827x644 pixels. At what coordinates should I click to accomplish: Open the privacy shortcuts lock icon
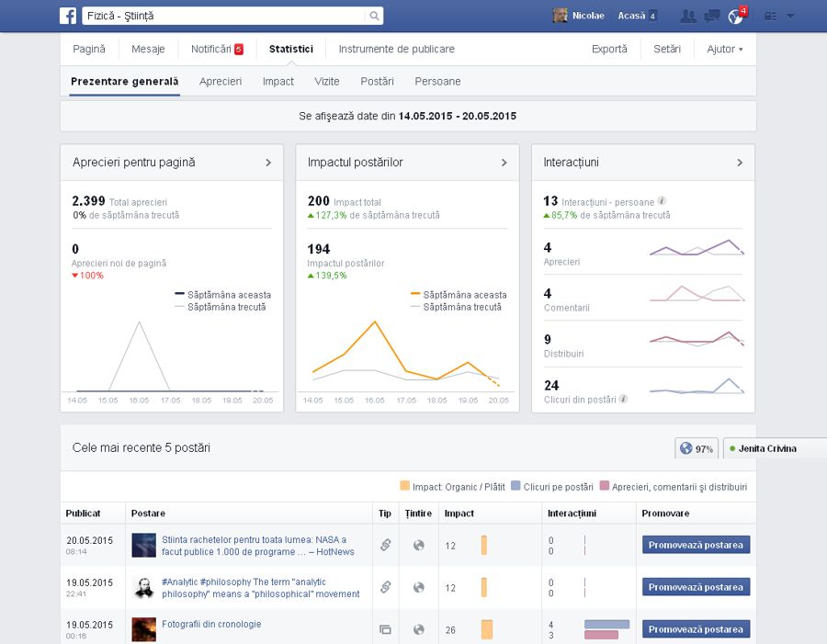pyautogui.click(x=770, y=17)
